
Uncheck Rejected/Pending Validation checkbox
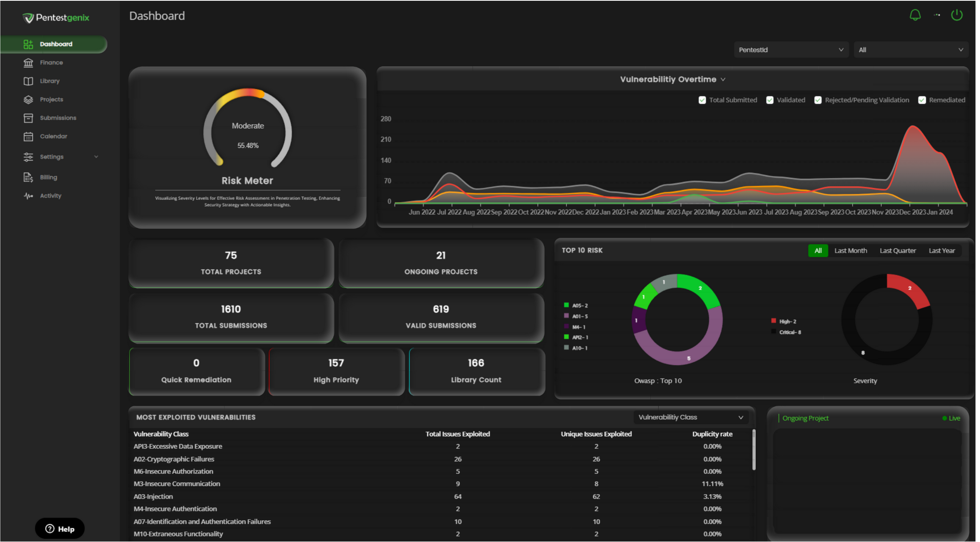[818, 100]
